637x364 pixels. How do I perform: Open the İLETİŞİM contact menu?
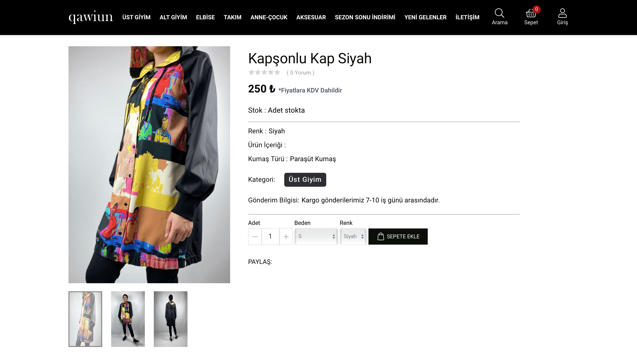point(467,17)
